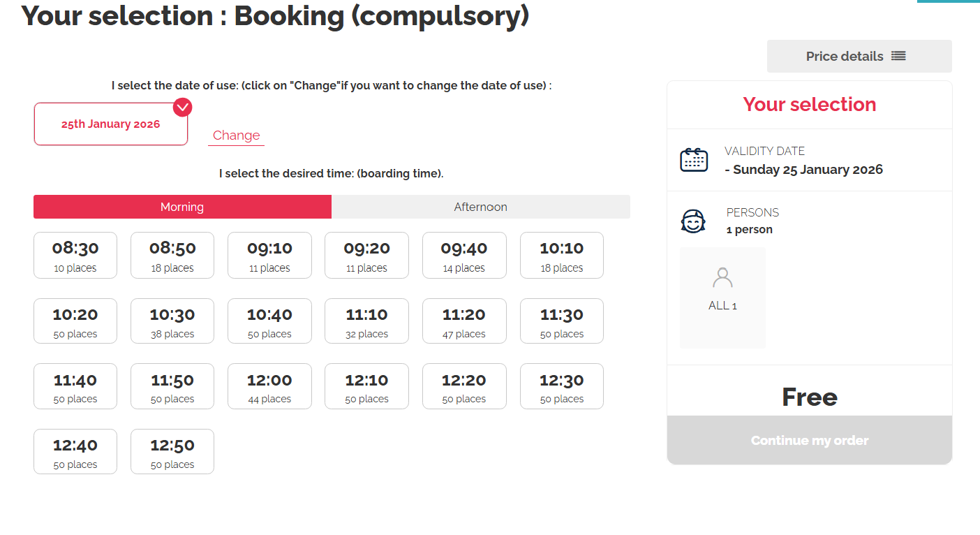Click the person silhouette icon above ALL 1
Image resolution: width=980 pixels, height=535 pixels.
point(722,278)
